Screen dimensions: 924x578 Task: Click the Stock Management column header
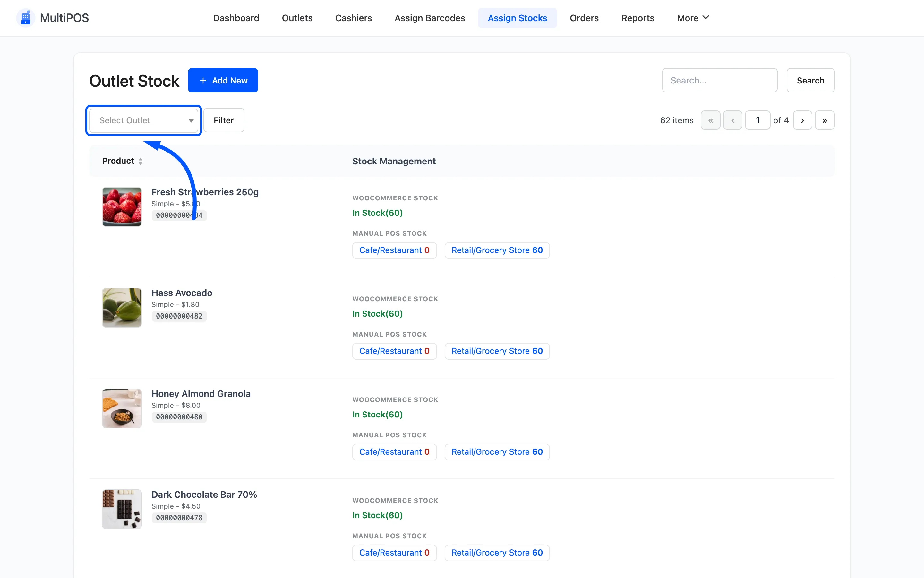pos(394,161)
